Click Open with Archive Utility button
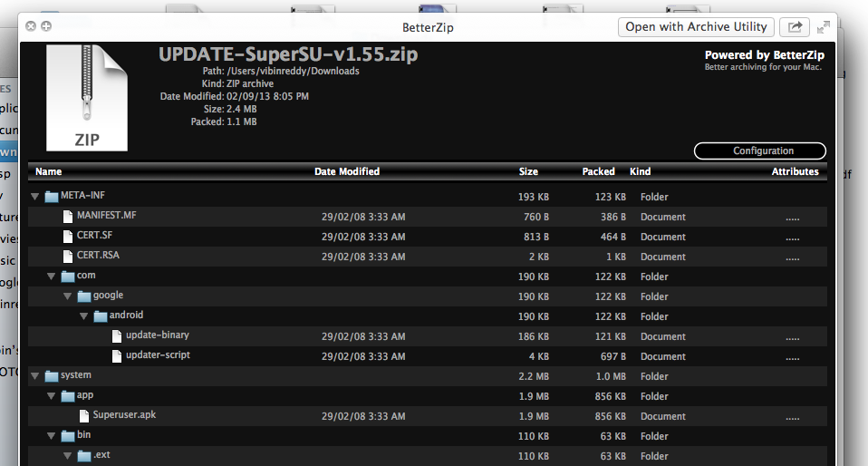Viewport: 868px width, 466px height. point(696,26)
